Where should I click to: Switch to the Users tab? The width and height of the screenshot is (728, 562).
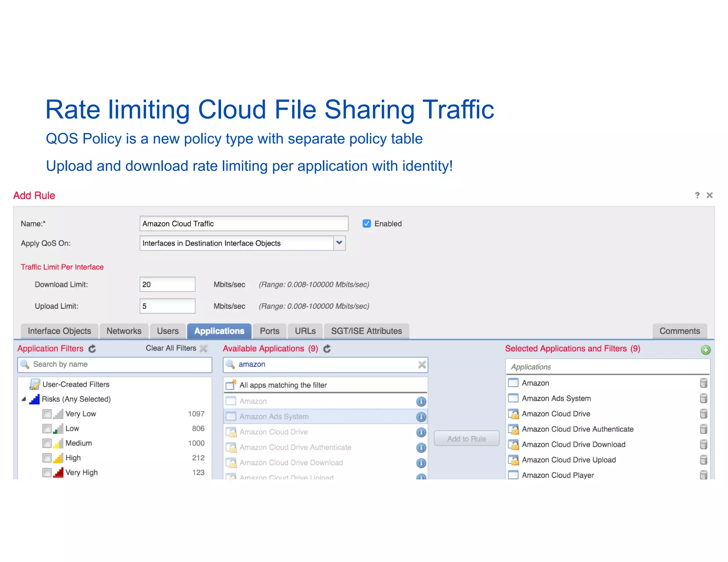click(x=168, y=331)
